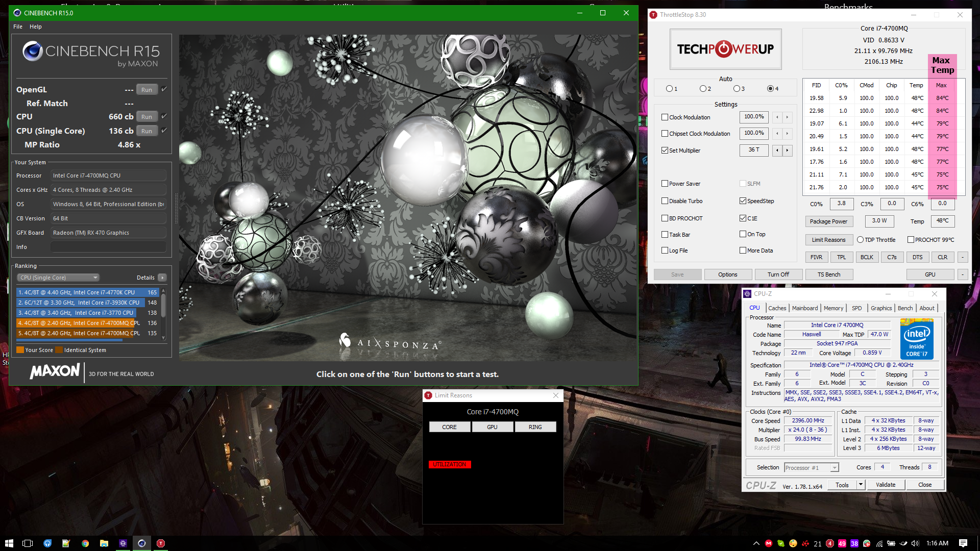Run the CPU benchmark

147,117
